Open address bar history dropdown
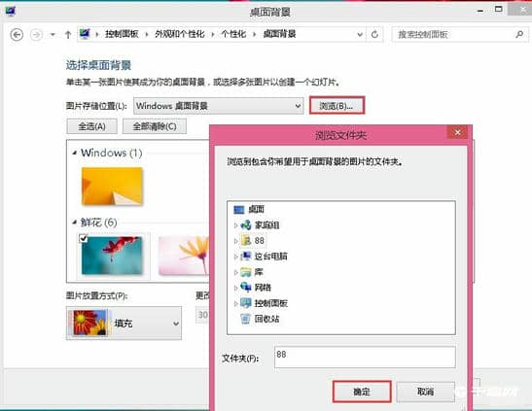This screenshot has width=532, height=411. 360,34
